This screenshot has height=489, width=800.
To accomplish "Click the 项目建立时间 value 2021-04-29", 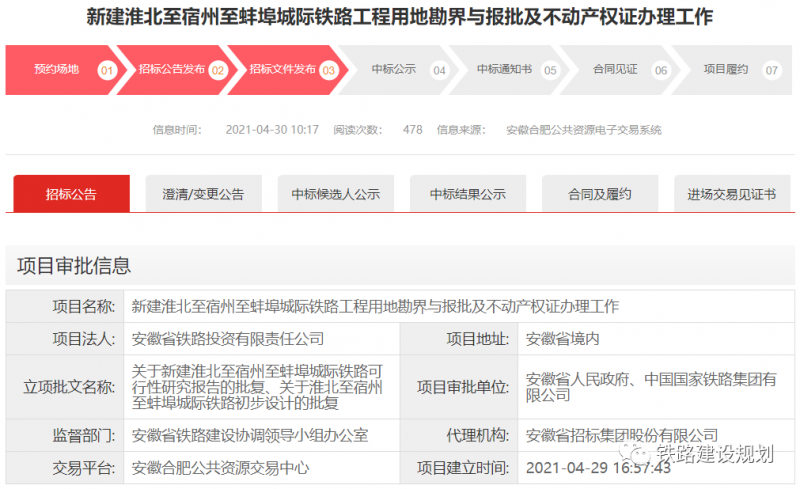I will point(598,468).
